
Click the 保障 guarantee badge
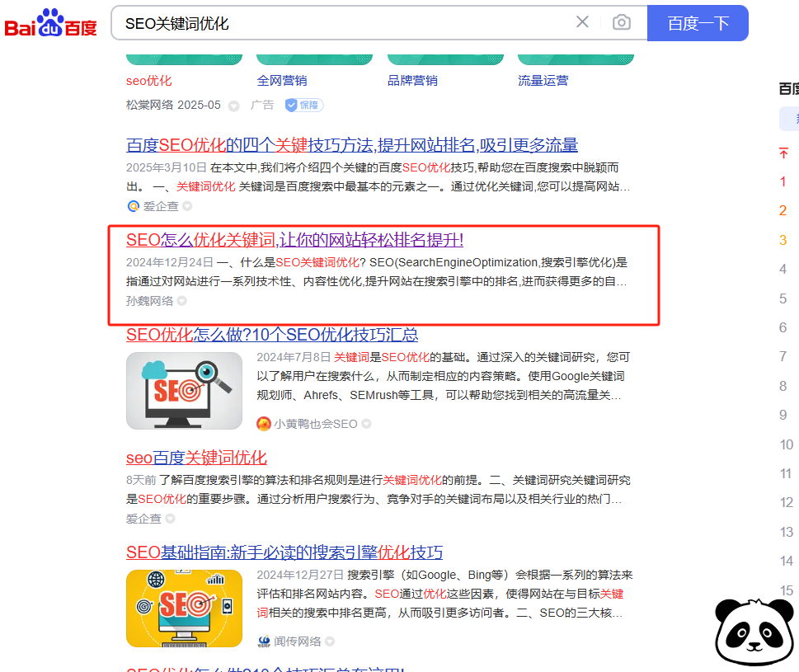coord(304,105)
